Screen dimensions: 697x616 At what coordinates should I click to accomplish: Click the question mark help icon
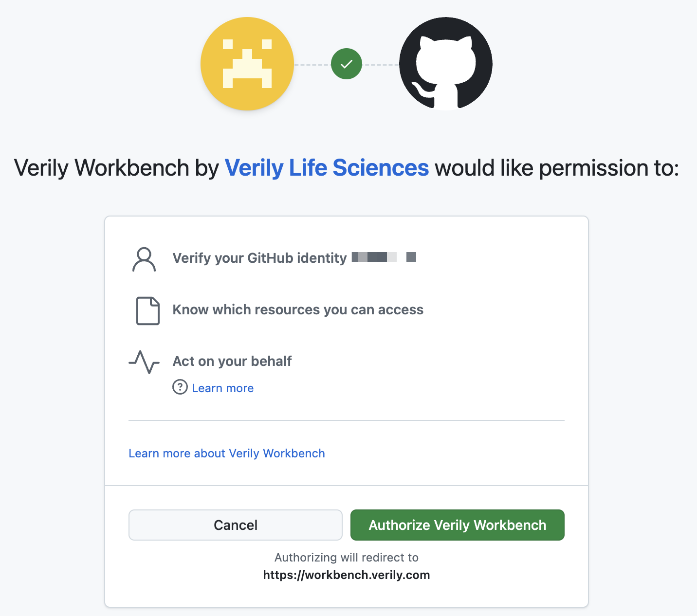(x=180, y=387)
